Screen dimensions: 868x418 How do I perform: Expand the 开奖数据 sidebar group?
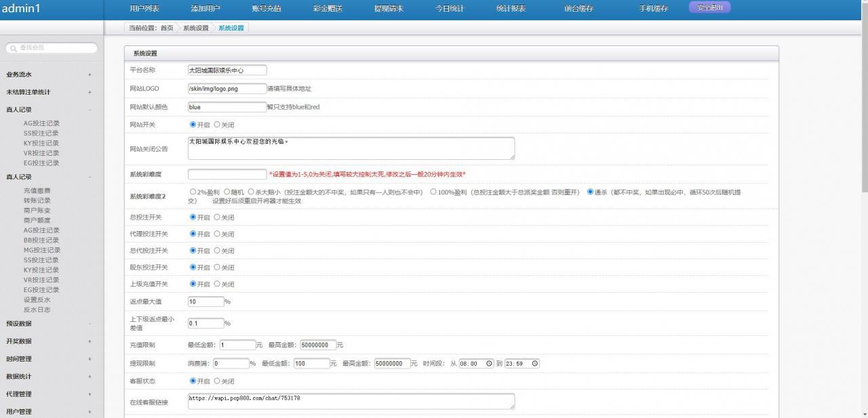[x=89, y=341]
